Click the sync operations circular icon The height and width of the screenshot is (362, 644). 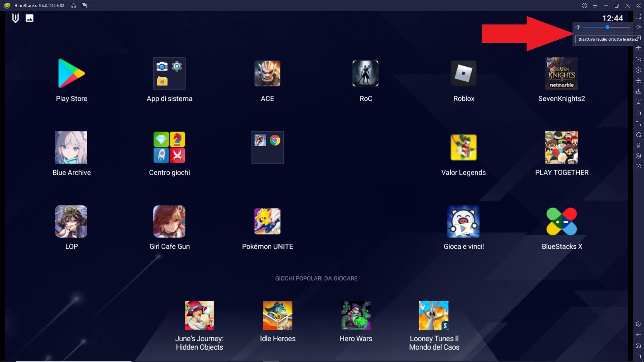[x=638, y=70]
